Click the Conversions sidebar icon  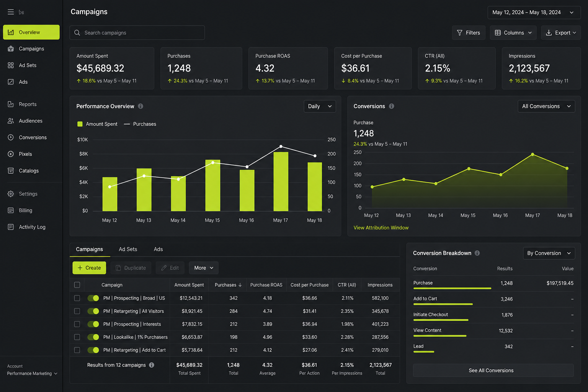pos(11,137)
